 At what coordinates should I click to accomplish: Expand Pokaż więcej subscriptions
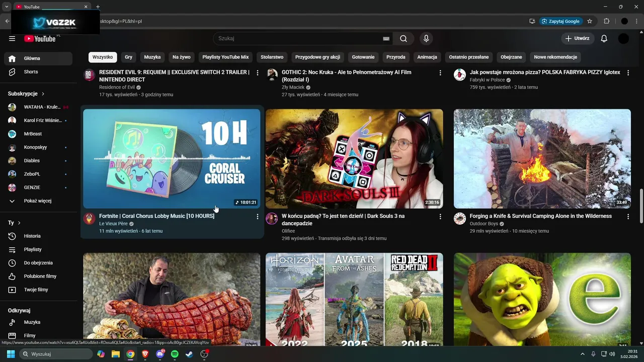point(38,201)
